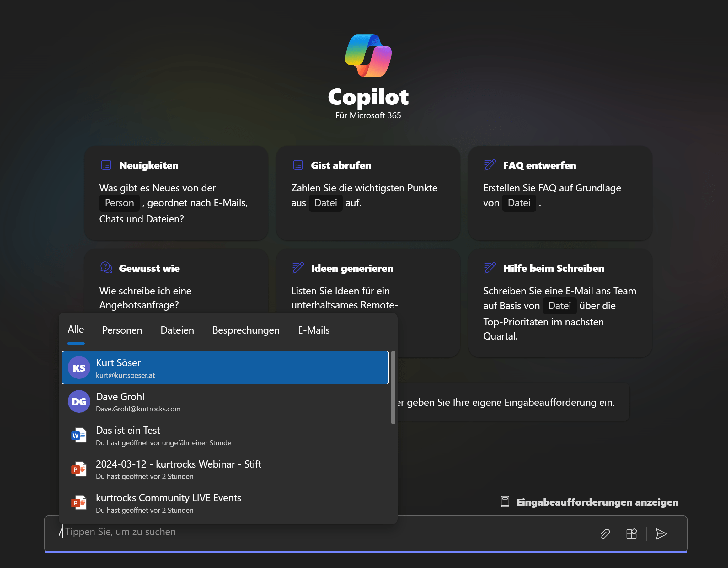Open the FAQ entwerfen prompt card
This screenshot has width=728, height=568.
click(560, 193)
